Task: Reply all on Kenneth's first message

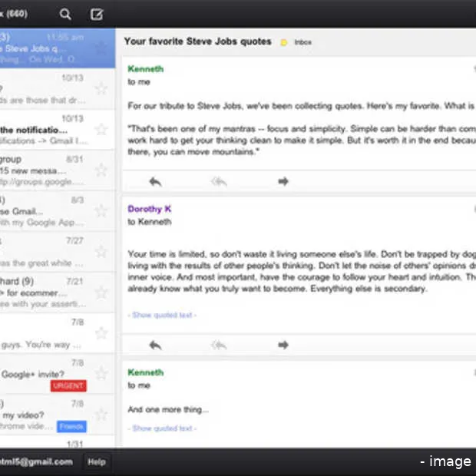Action: [x=219, y=181]
